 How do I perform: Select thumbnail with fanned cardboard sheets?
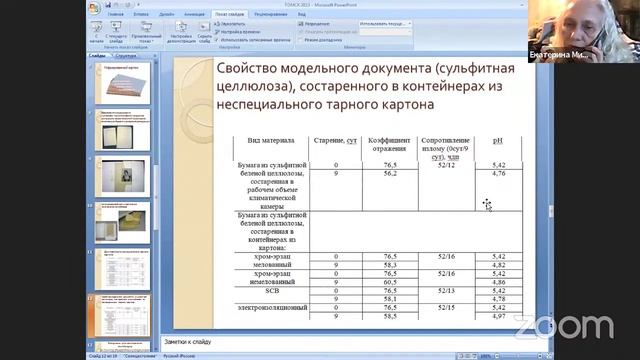click(x=122, y=83)
